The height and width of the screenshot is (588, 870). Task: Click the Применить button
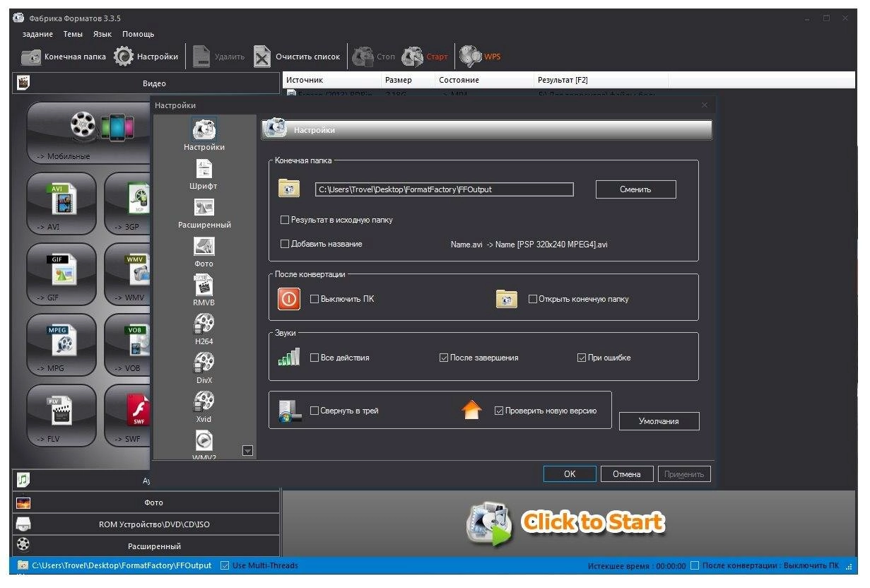pyautogui.click(x=684, y=474)
